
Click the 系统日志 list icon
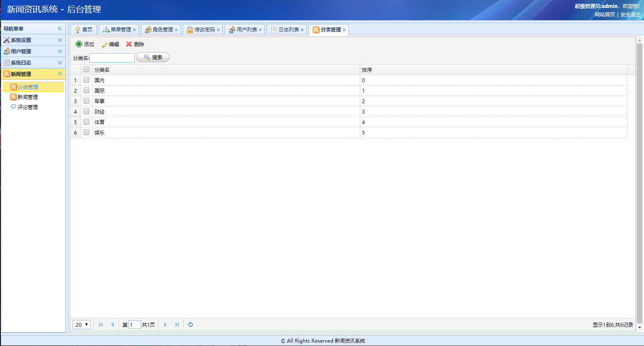(7, 62)
